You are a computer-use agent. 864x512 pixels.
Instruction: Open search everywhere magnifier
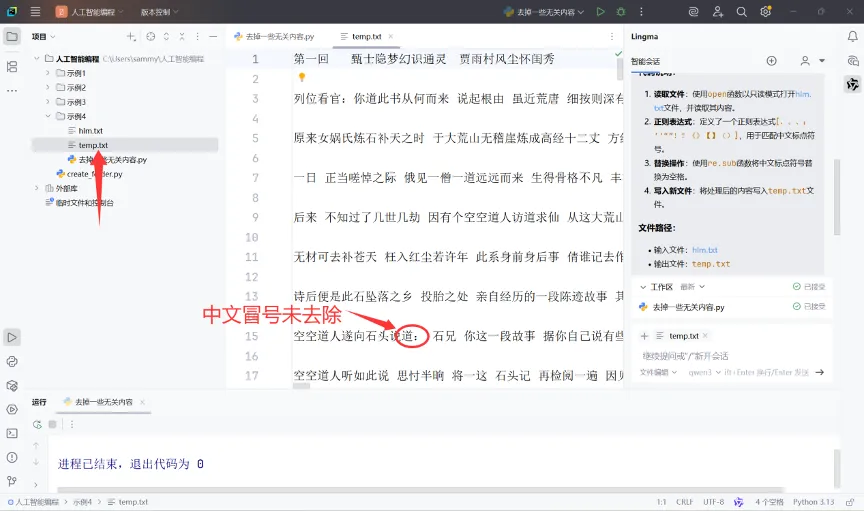(742, 12)
